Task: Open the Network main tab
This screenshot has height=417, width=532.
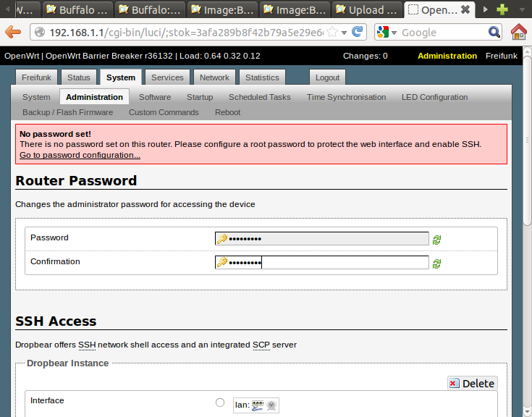Action: point(214,77)
